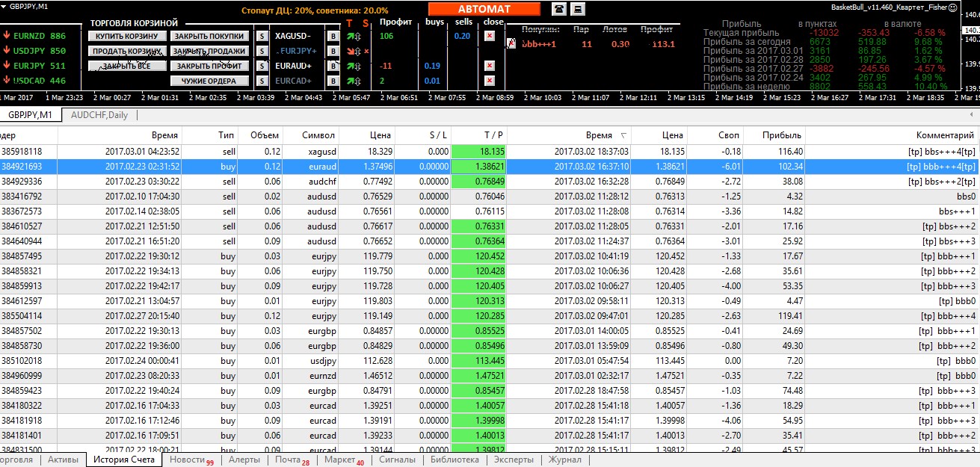Click the ЗАКРЫТЬ ПРОДАЖИ button
The height and width of the screenshot is (467, 980).
tap(209, 51)
